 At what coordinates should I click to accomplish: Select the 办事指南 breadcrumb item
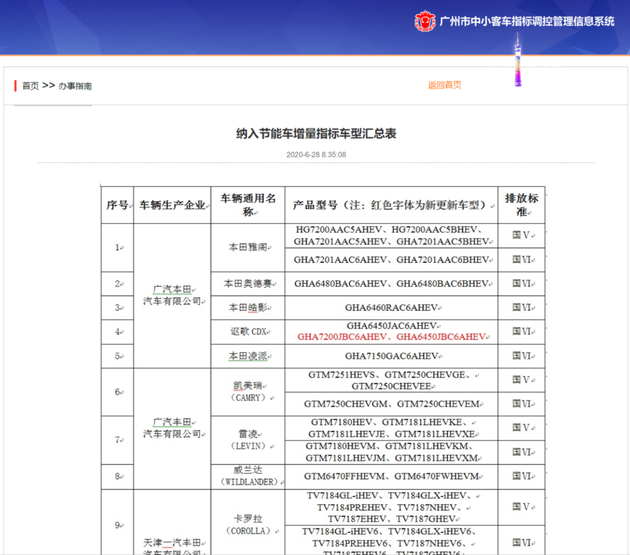point(75,86)
